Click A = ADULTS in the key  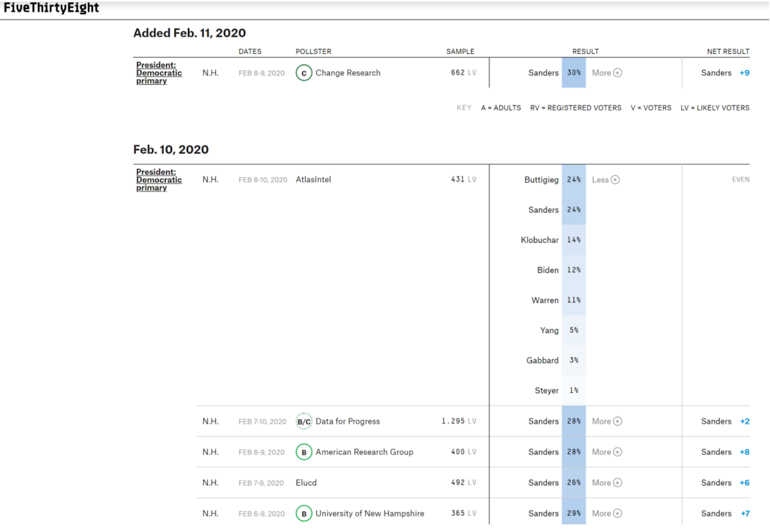[501, 108]
